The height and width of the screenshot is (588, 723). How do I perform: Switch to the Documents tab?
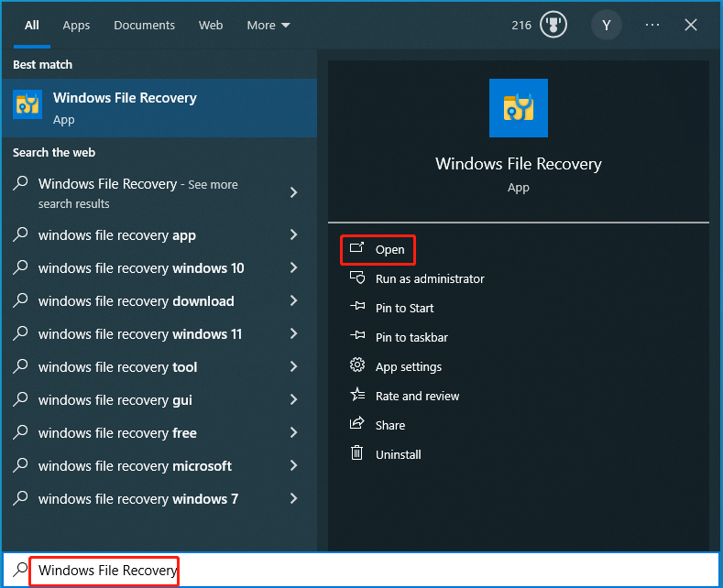pos(144,26)
